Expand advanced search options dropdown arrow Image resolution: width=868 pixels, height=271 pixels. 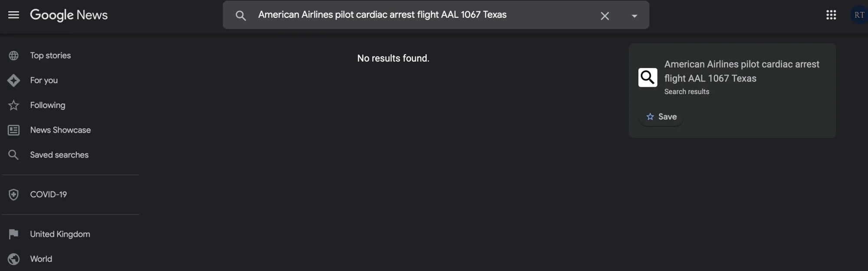(634, 16)
